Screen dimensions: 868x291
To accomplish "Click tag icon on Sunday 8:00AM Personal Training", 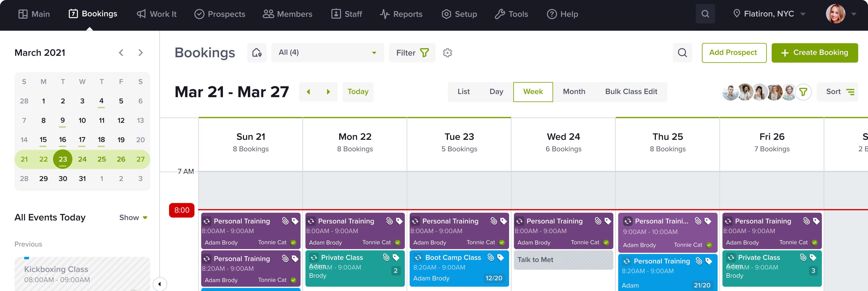I will pyautogui.click(x=295, y=221).
